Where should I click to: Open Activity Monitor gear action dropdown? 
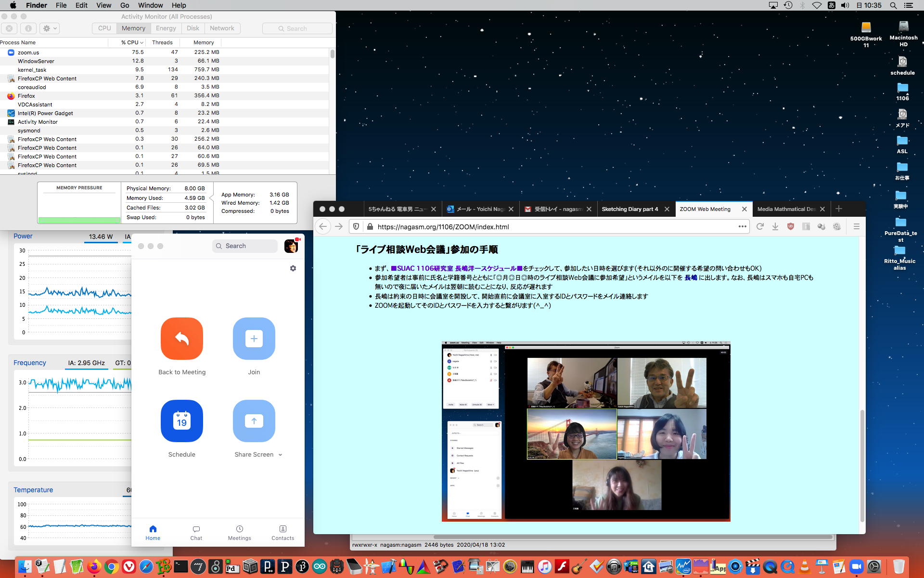(x=50, y=28)
